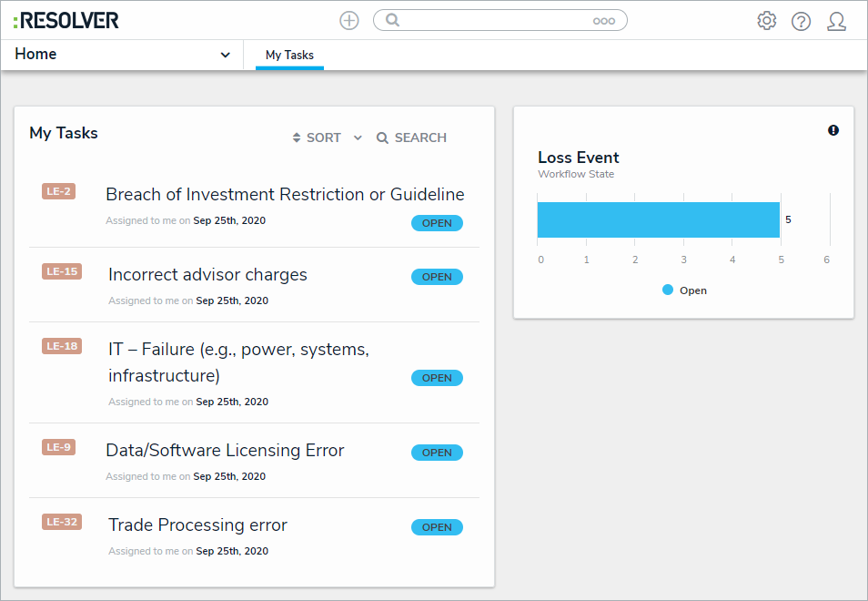Click the blue Open bar in chart
Viewport: 868px width, 601px height.
pos(658,219)
